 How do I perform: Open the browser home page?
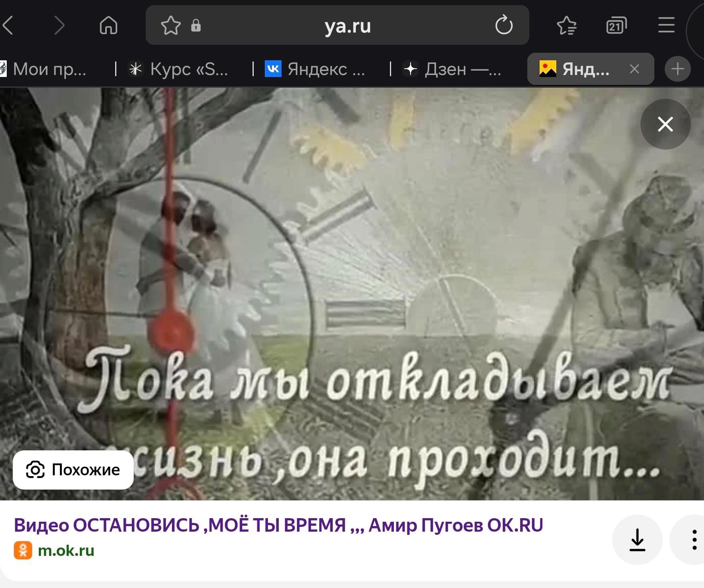point(108,26)
